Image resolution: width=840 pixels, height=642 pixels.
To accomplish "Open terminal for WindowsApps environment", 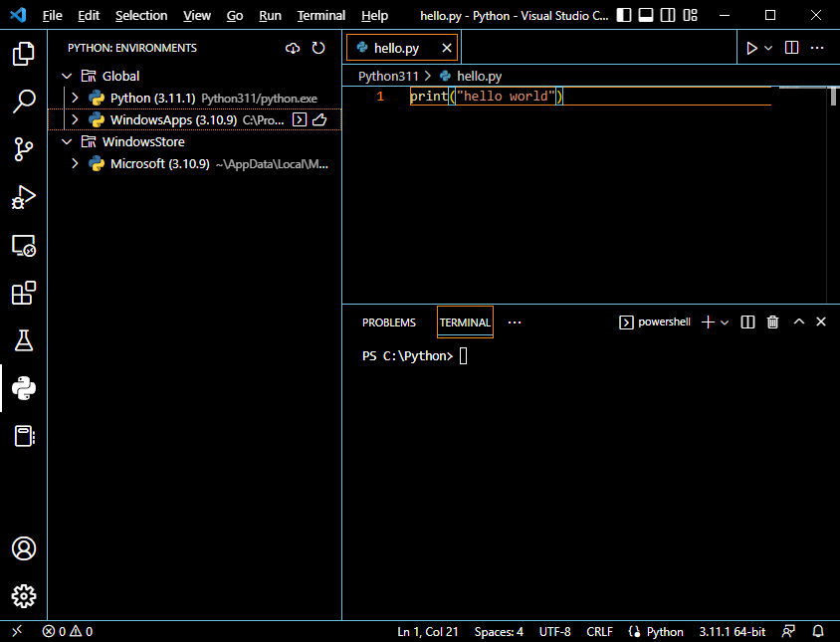I will (x=300, y=119).
